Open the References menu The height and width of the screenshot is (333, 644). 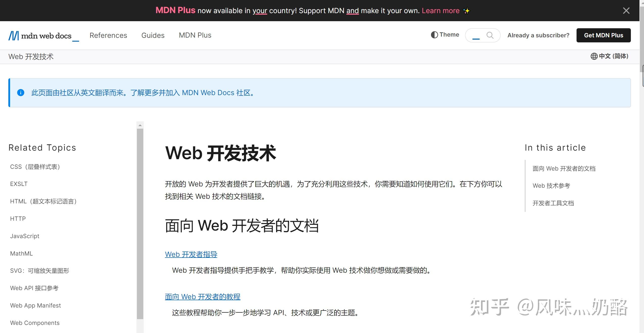pyautogui.click(x=108, y=35)
